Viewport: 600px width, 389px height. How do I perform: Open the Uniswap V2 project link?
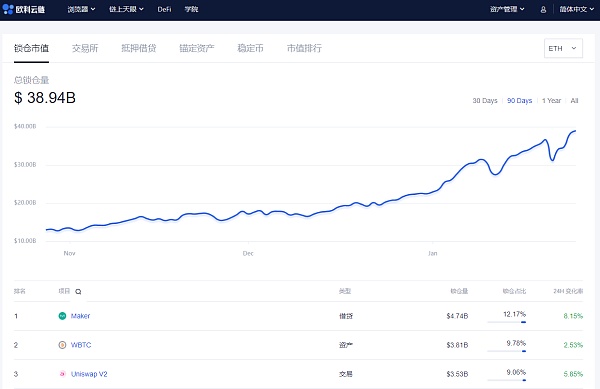coord(89,374)
